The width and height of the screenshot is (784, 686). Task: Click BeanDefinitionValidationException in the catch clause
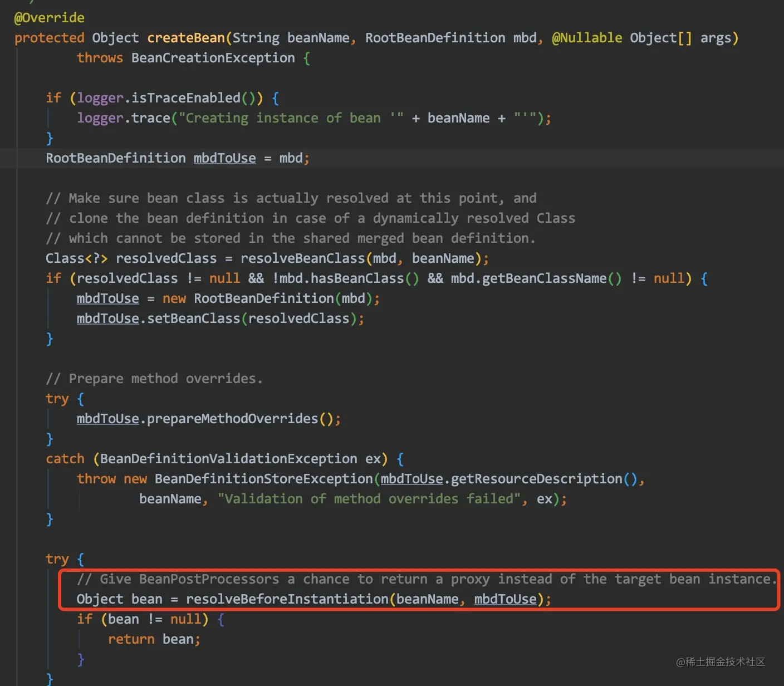click(x=229, y=459)
